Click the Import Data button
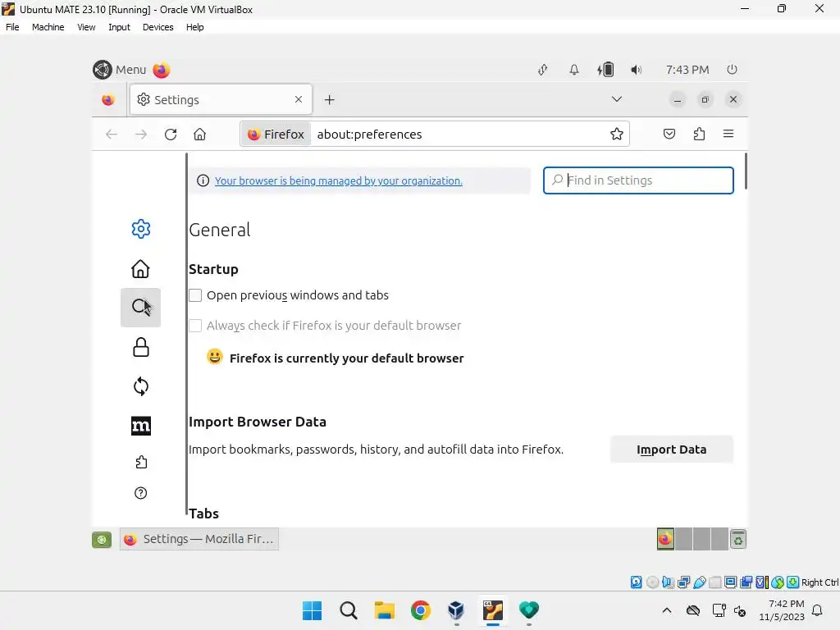 tap(671, 450)
